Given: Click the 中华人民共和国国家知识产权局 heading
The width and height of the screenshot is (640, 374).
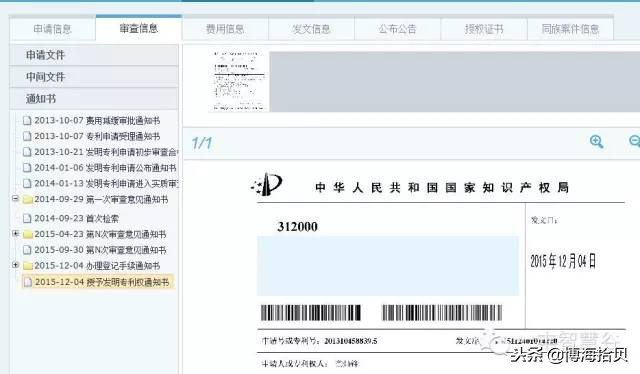Looking at the screenshot, I should click(442, 187).
